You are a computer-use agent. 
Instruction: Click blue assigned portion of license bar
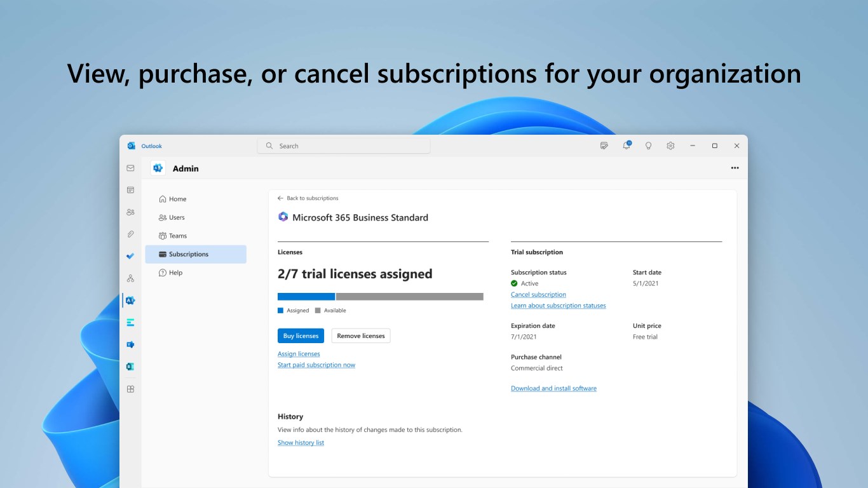tap(306, 297)
